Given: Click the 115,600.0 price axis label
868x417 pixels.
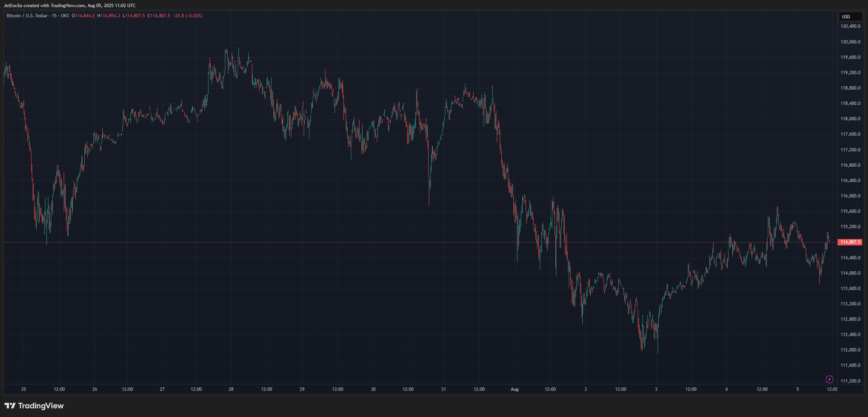Looking at the screenshot, I should [850, 211].
